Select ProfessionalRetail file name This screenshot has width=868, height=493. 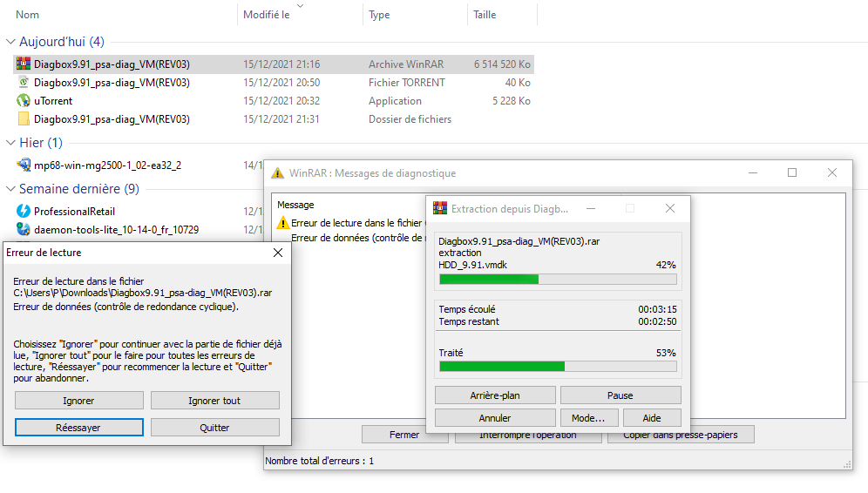(74, 212)
